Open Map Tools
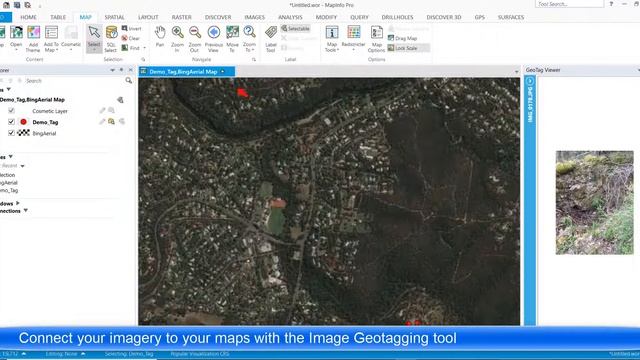 point(332,38)
